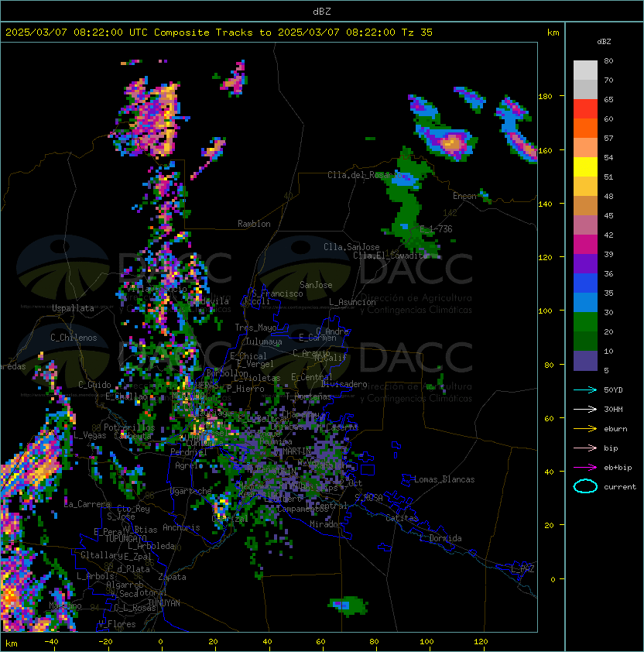Click the 'Uspallata' map label

point(73,308)
